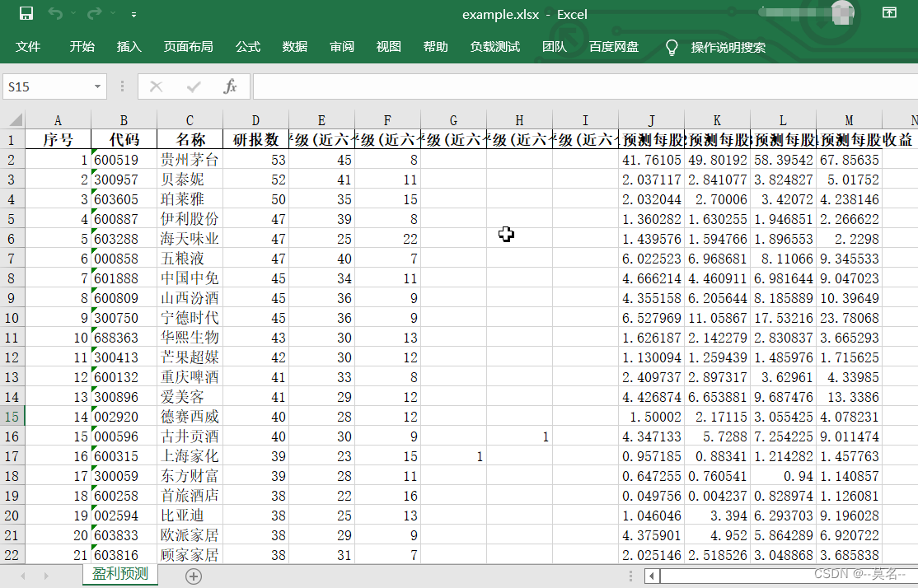Expand the Name Box dropdown arrow

coord(98,86)
